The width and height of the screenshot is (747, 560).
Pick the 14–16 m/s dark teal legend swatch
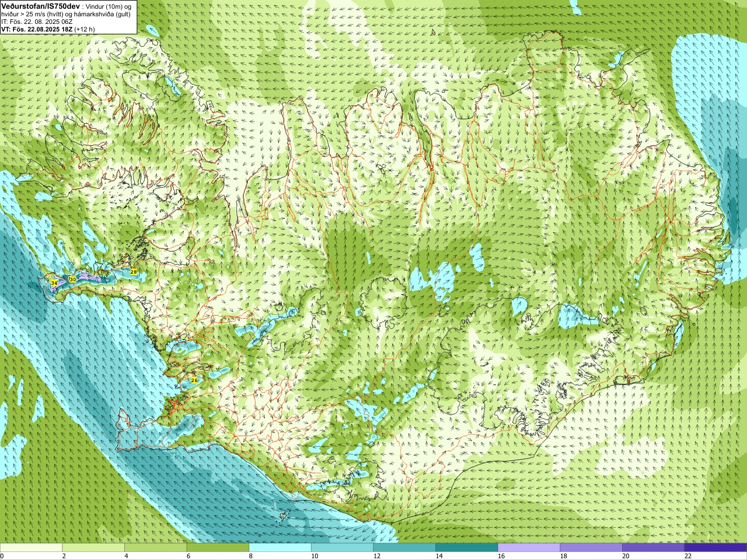coord(467,548)
